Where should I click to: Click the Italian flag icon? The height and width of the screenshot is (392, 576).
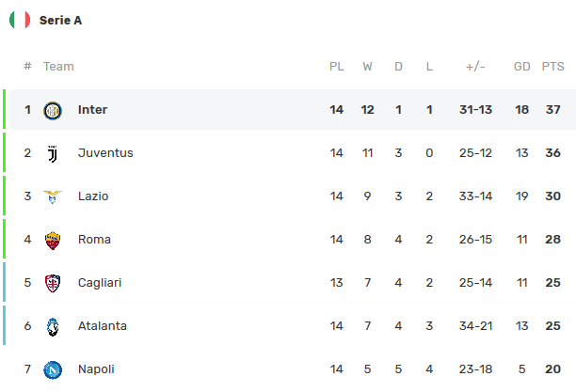19,20
